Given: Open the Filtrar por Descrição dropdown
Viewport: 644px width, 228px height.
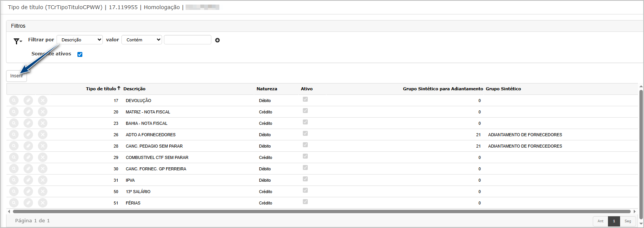Looking at the screenshot, I should [x=80, y=40].
